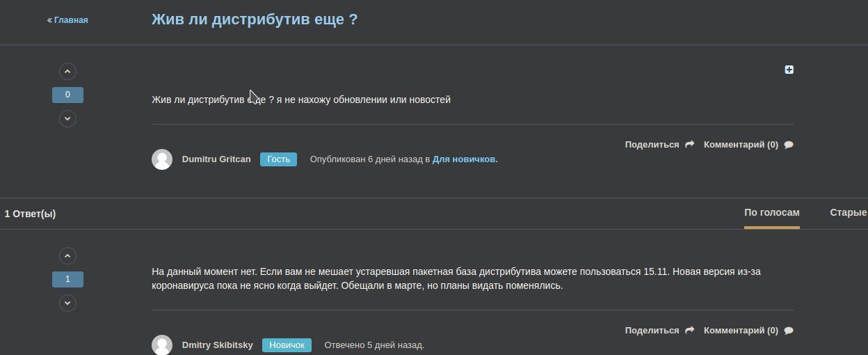Screen dimensions: 868x355
Task: Open Dumitru Gritcan's avatar
Action: click(x=162, y=159)
